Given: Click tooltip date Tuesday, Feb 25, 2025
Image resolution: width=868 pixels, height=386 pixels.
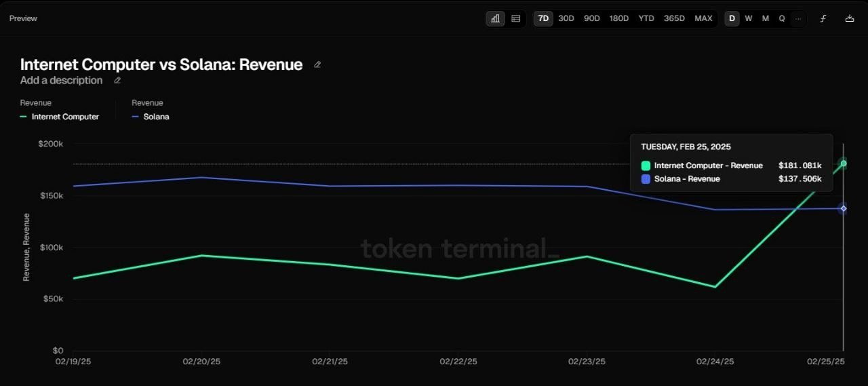Looking at the screenshot, I should tap(686, 147).
